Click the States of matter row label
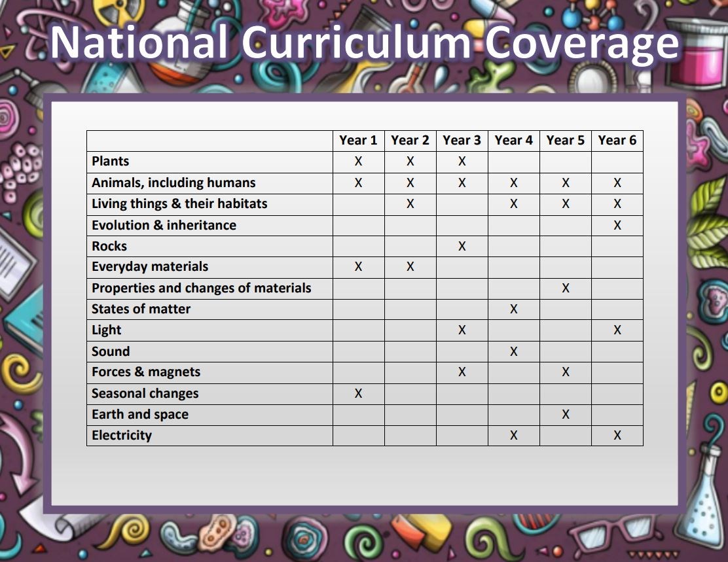 click(141, 309)
